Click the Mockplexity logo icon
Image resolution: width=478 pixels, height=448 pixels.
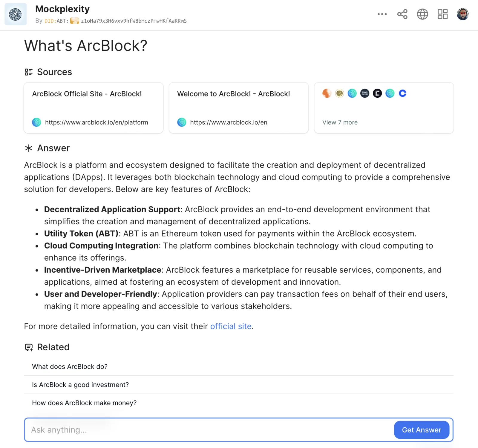point(16,14)
